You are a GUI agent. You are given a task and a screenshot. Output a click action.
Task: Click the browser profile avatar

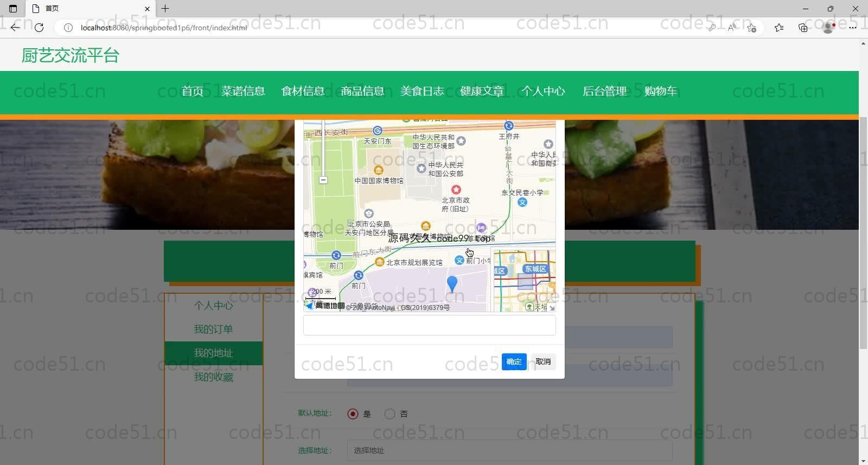[828, 28]
